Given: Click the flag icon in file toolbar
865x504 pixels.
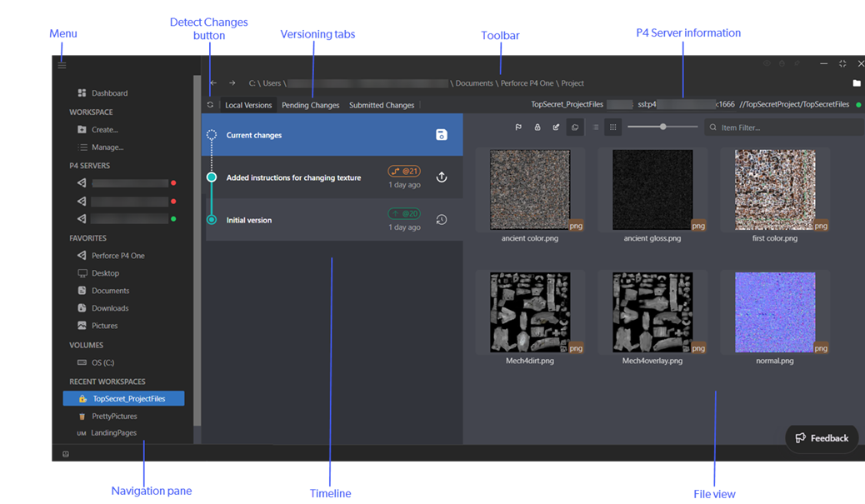Looking at the screenshot, I should click(x=518, y=127).
